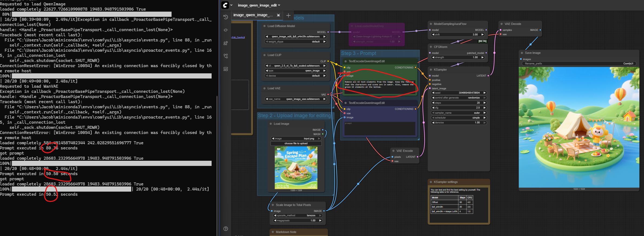Open control after generate randomize combo
The width and height of the screenshot is (644, 236).
(459, 98)
